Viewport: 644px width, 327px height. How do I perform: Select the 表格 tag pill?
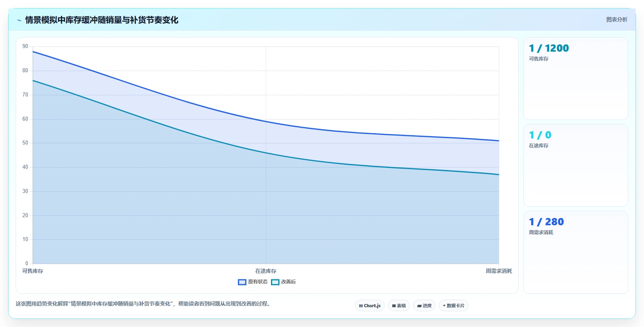click(x=399, y=306)
